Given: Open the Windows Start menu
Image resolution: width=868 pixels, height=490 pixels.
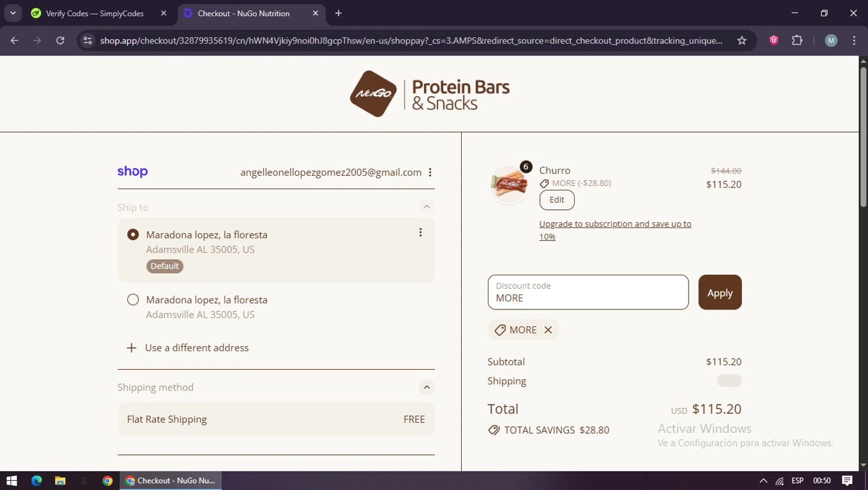Looking at the screenshot, I should click(x=12, y=481).
